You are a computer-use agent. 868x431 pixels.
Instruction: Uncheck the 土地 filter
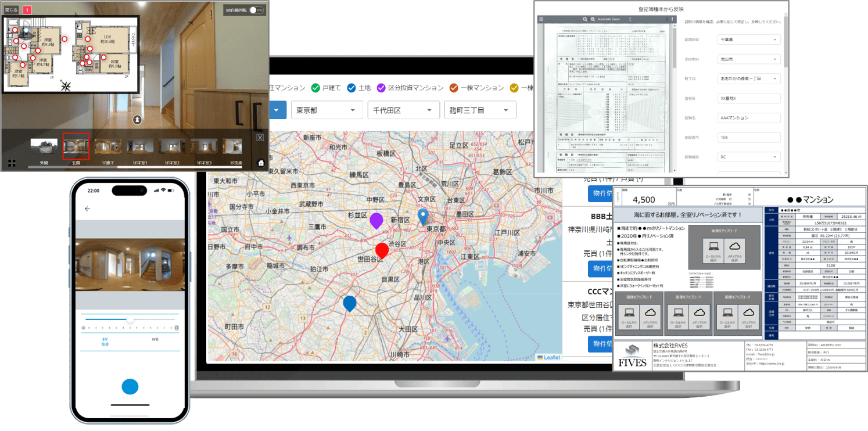coord(351,88)
